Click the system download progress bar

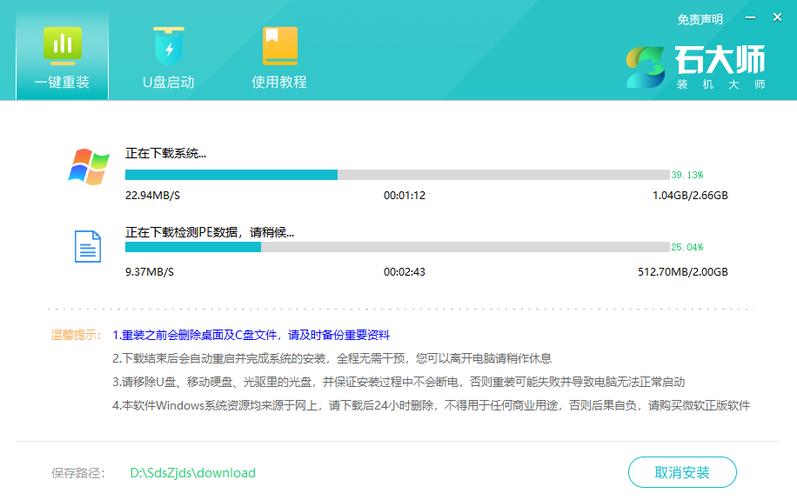(x=397, y=175)
